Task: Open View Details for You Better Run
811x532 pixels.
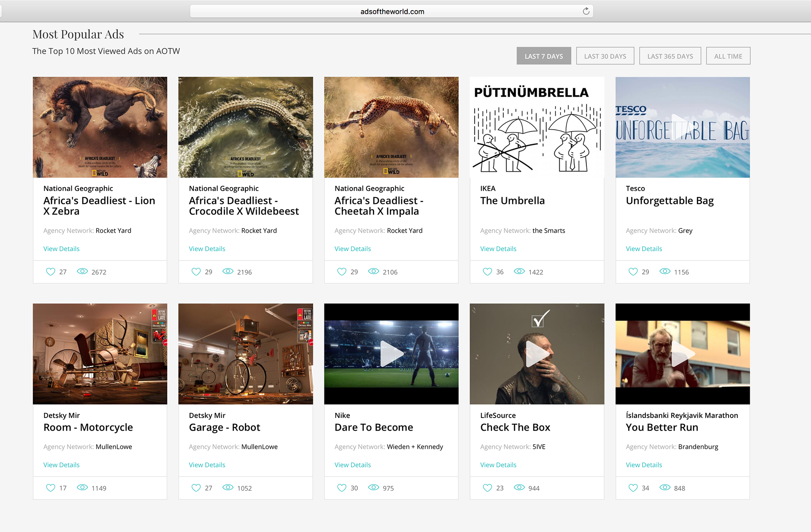Action: pos(644,465)
